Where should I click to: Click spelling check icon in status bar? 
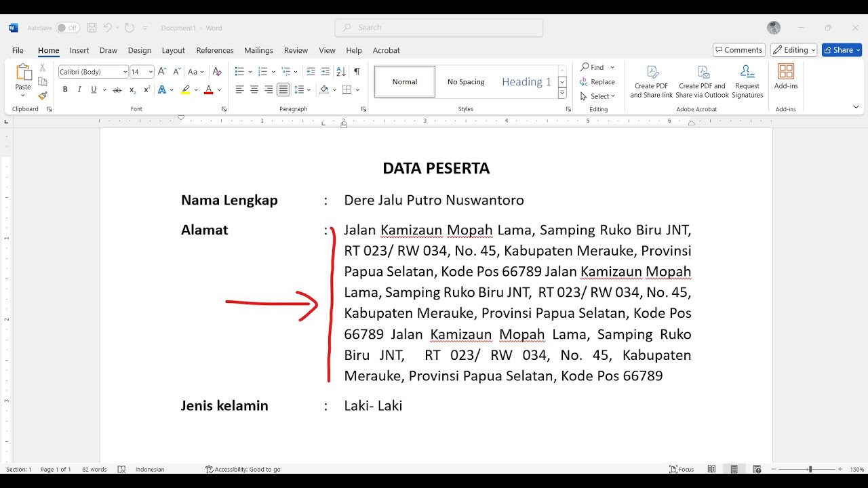point(121,469)
